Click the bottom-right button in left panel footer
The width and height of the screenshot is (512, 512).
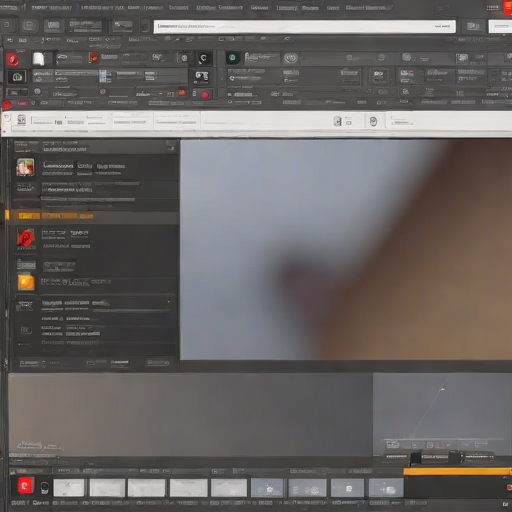pos(158,363)
